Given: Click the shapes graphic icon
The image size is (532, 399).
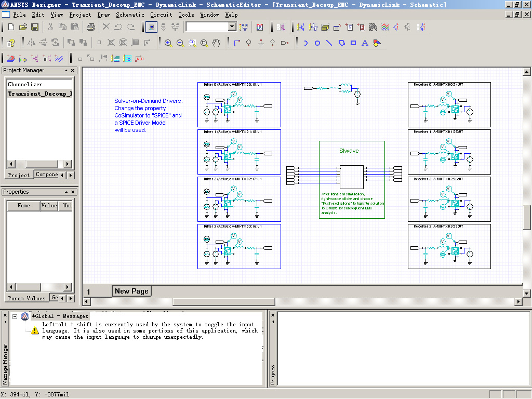Looking at the screenshot, I should 377,43.
